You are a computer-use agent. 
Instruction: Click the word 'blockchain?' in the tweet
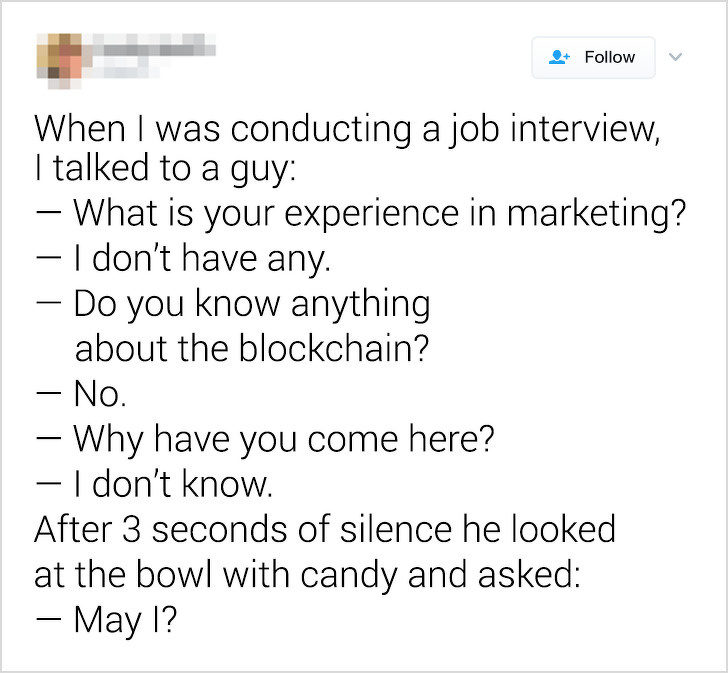tap(334, 348)
